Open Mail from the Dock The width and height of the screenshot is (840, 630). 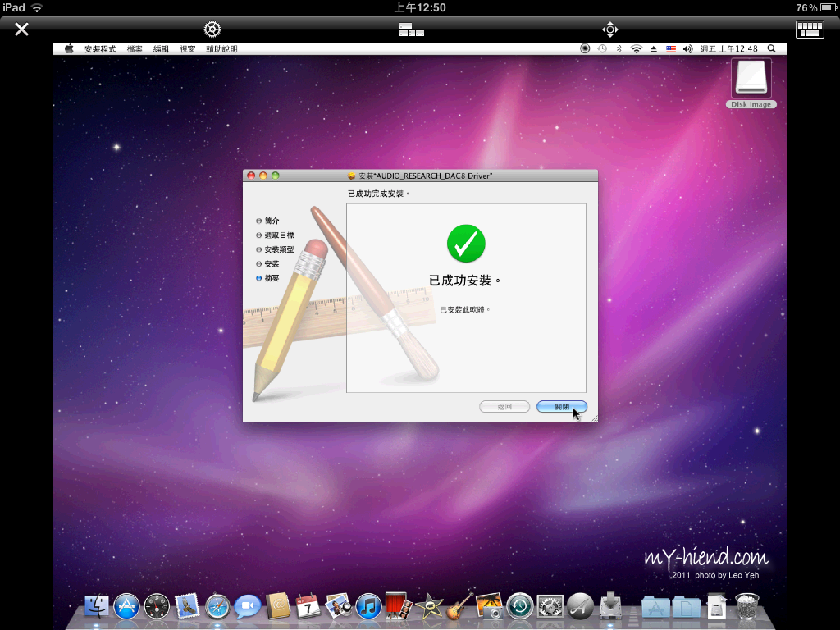point(187,606)
